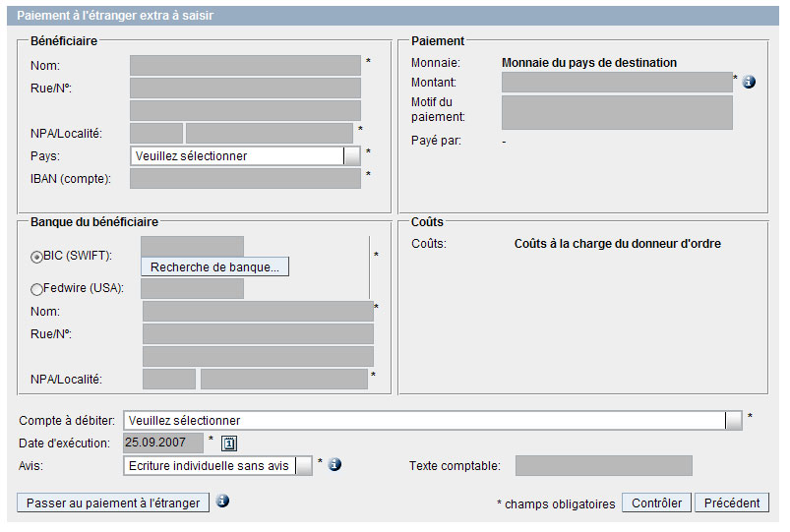This screenshot has width=790, height=532.
Task: Click the Date d'exécution field
Action: tap(162, 443)
